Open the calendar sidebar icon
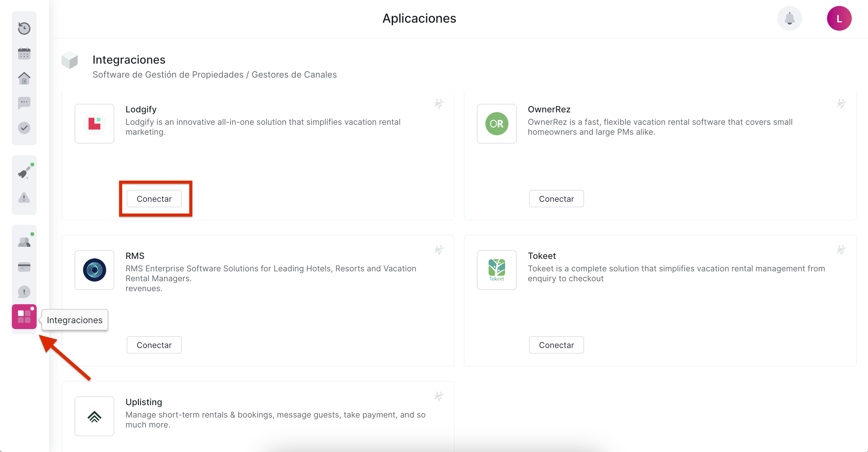The height and width of the screenshot is (452, 868). (x=24, y=54)
